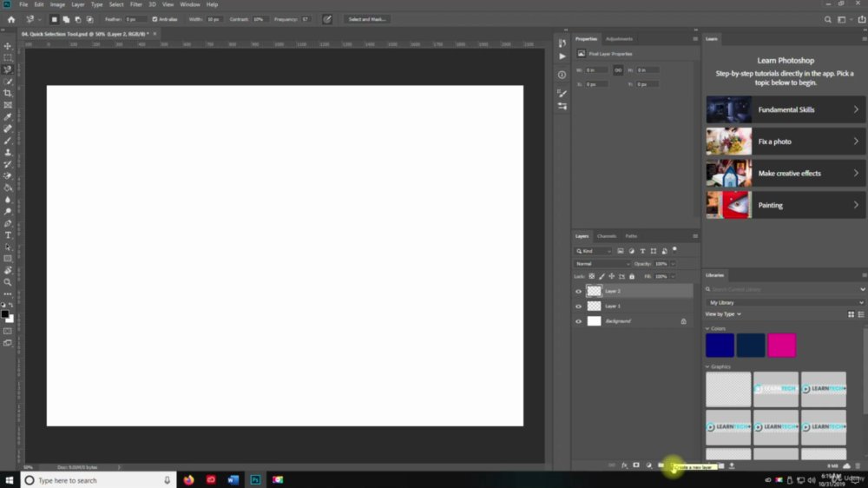Toggle lock image pixels brush icon

[x=602, y=276]
